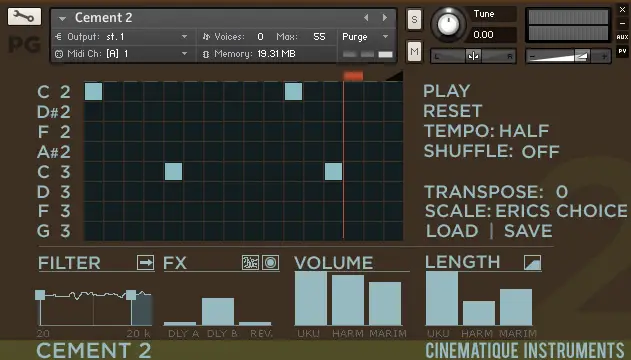
Task: Toggle SHUFFLE: OFF setting
Action: pyautogui.click(x=491, y=151)
